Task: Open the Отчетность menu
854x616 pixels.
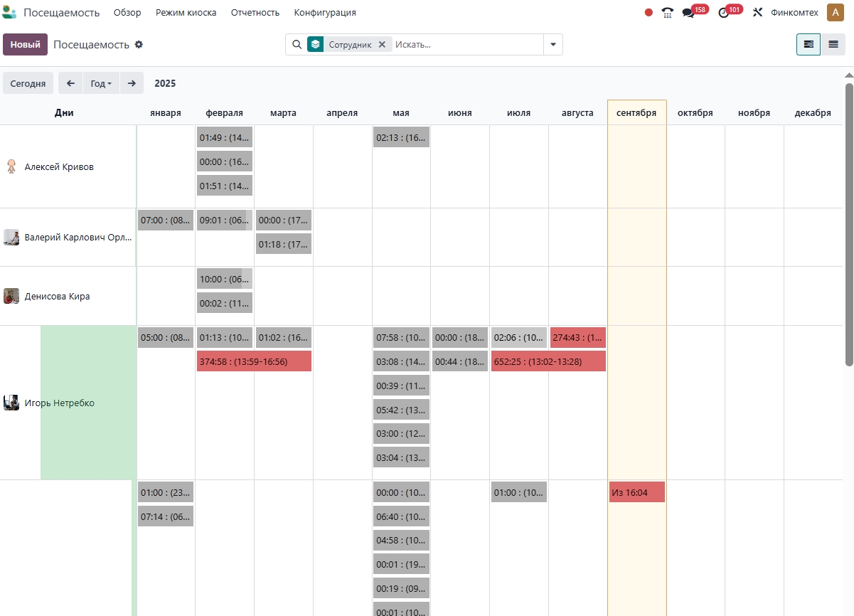Action: coord(255,13)
